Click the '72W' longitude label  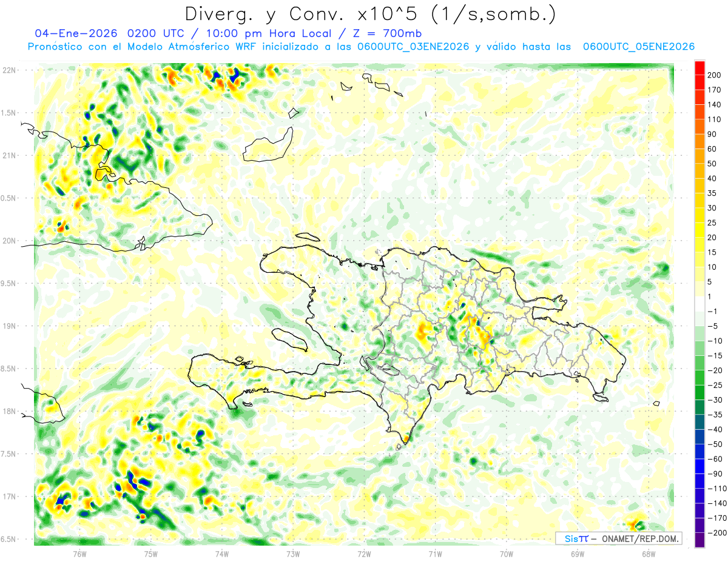click(x=364, y=554)
